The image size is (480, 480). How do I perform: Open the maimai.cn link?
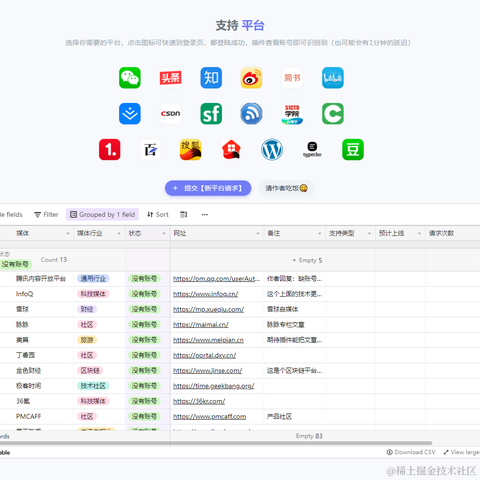[x=201, y=325]
